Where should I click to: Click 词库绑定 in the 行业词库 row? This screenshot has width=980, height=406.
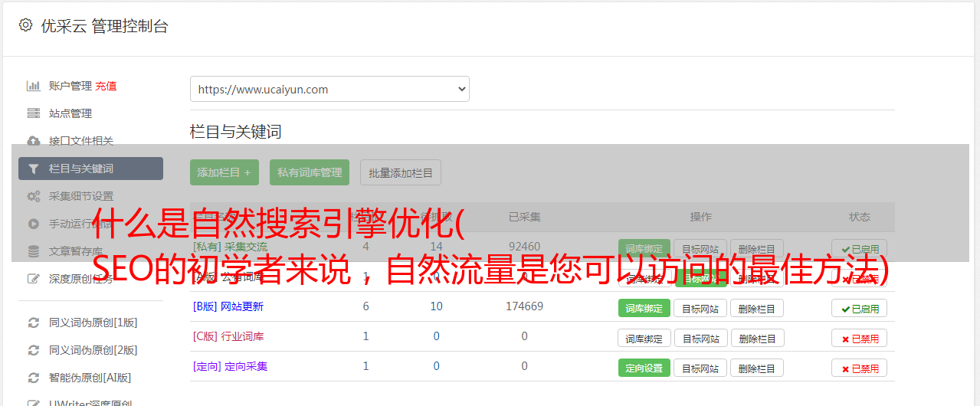click(x=644, y=338)
